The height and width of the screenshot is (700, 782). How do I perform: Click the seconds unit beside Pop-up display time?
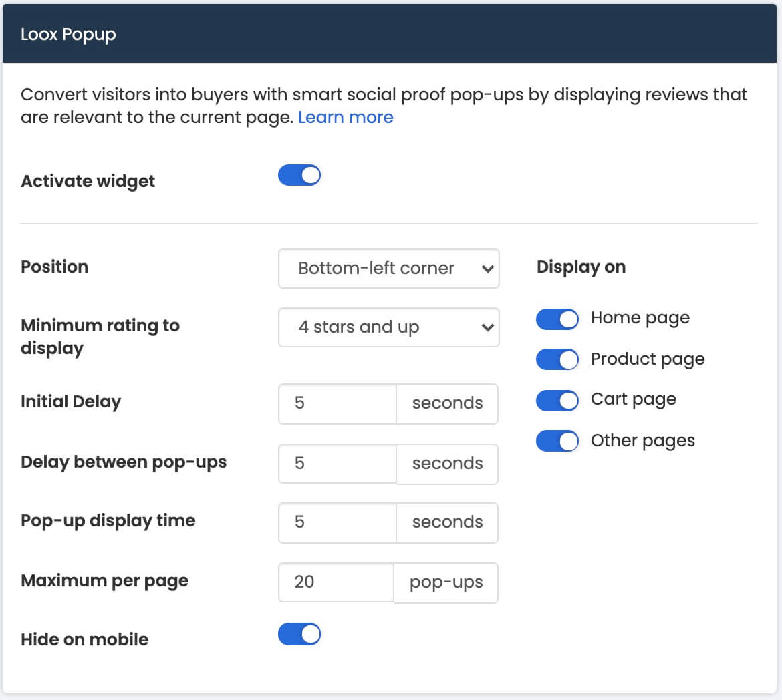coord(447,522)
